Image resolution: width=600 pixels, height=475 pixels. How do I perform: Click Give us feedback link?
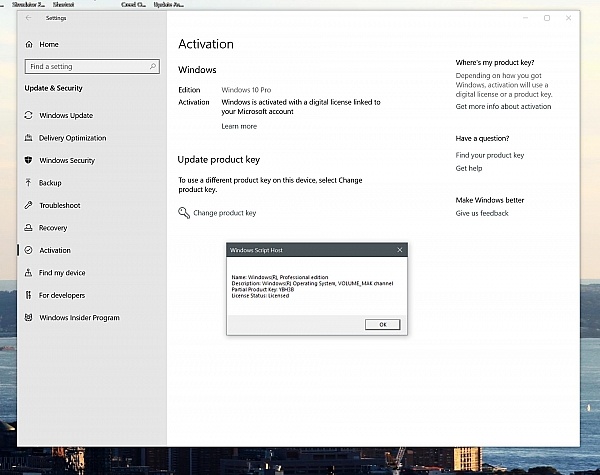tap(482, 213)
